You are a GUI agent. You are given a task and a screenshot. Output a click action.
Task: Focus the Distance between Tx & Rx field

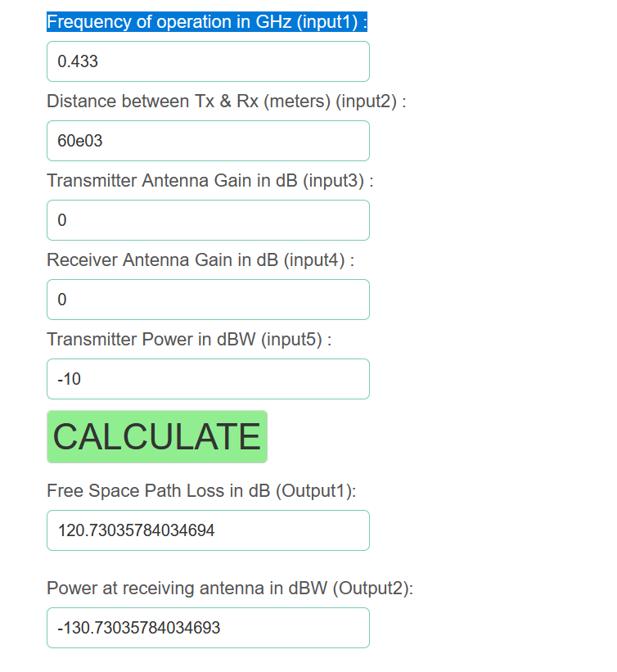click(x=208, y=141)
